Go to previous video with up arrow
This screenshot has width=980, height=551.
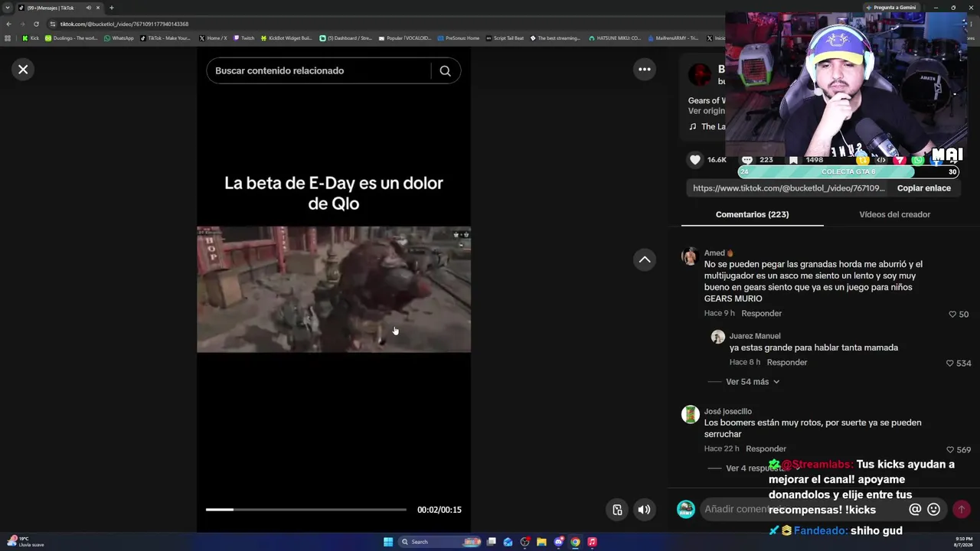click(645, 259)
